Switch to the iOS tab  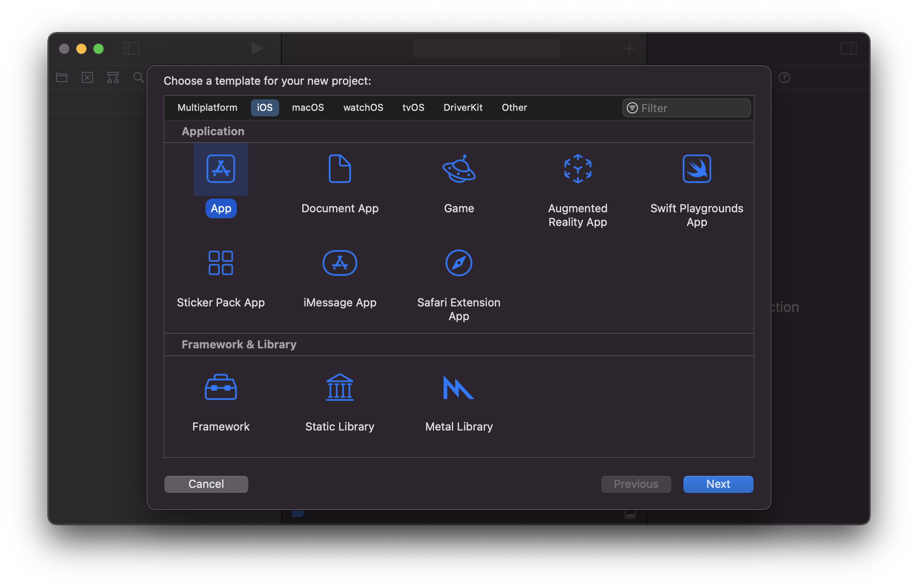pyautogui.click(x=265, y=107)
